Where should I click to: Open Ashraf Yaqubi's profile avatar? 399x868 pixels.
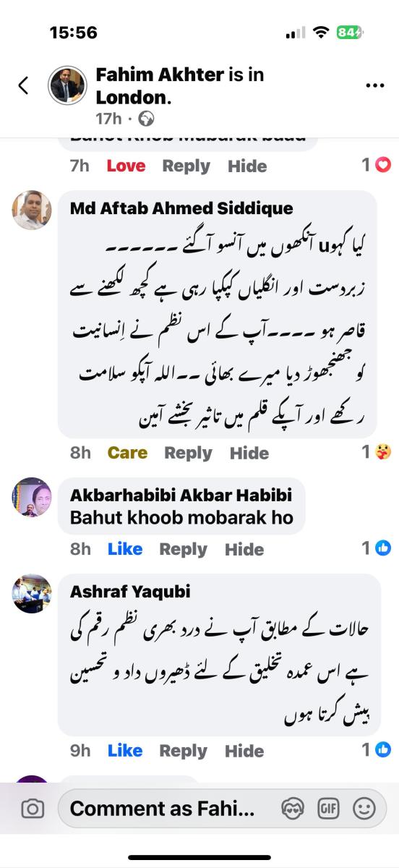tap(32, 594)
